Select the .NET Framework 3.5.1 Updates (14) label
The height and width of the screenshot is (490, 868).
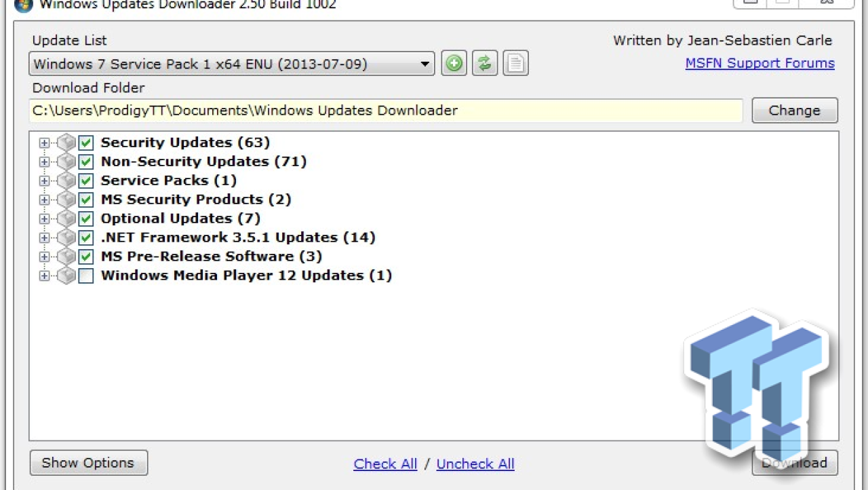pyautogui.click(x=238, y=238)
